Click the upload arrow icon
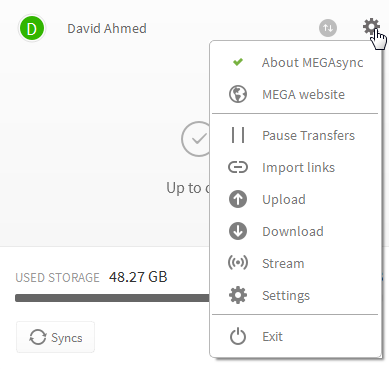This screenshot has height=369, width=389. click(x=238, y=199)
